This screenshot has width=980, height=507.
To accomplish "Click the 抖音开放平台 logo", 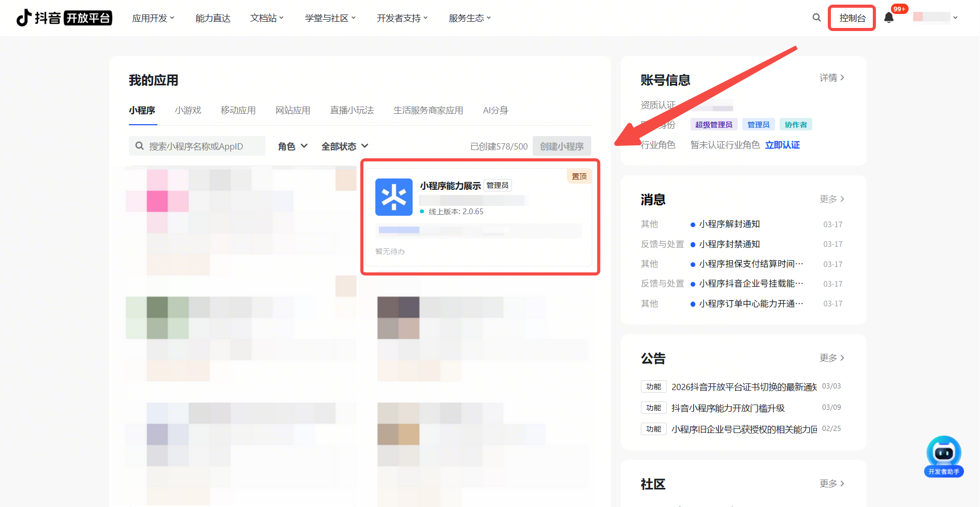I will coord(64,18).
